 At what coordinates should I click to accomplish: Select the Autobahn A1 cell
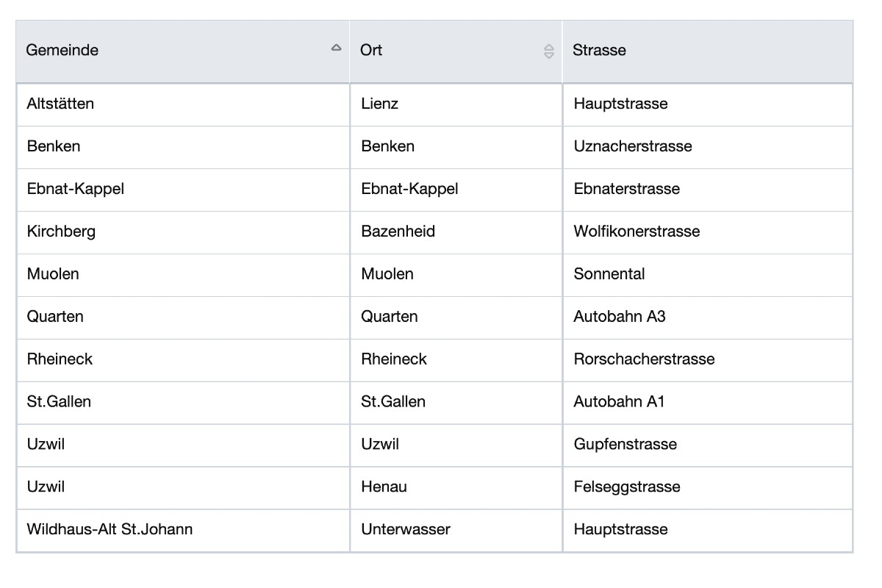pos(619,402)
